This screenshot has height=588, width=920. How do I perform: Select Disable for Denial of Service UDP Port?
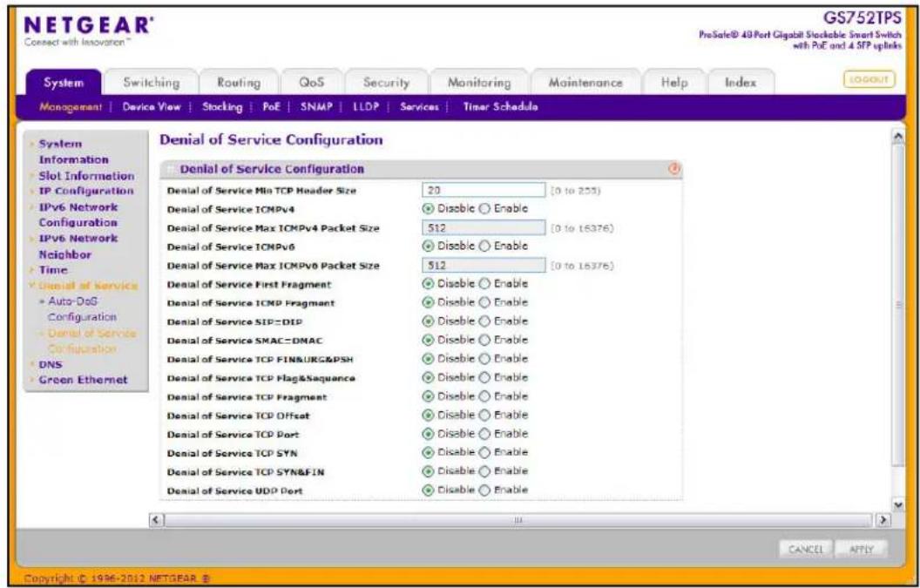429,490
